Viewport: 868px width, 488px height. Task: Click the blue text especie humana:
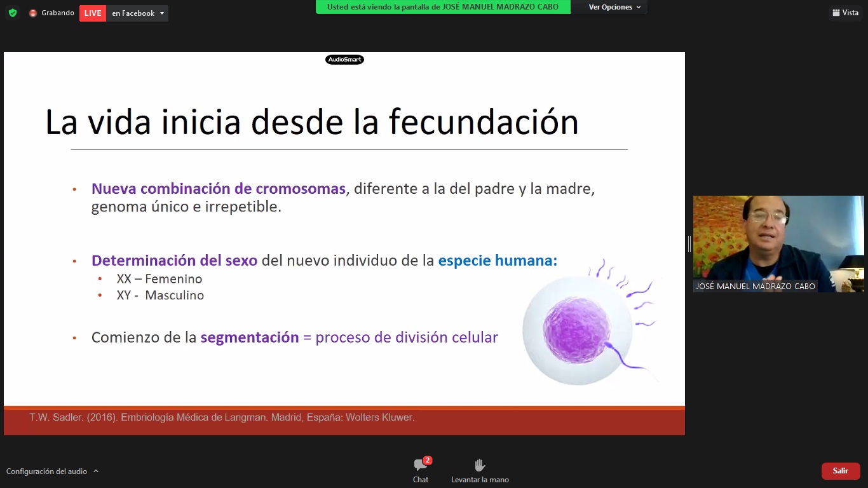click(498, 261)
